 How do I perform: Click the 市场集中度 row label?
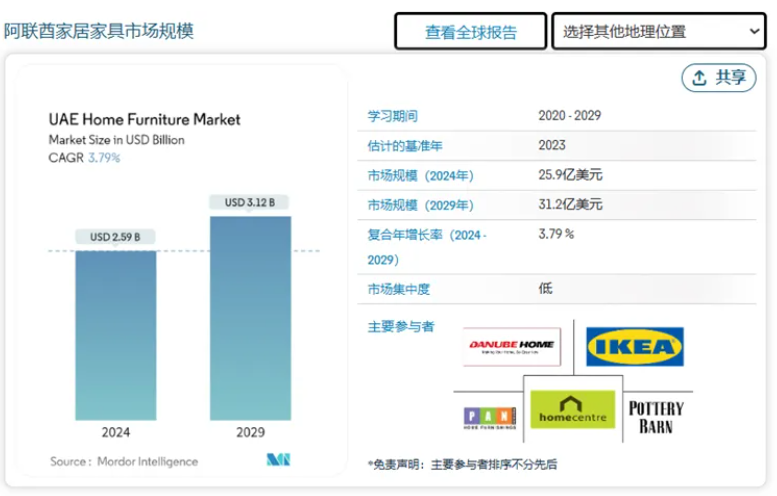[399, 289]
